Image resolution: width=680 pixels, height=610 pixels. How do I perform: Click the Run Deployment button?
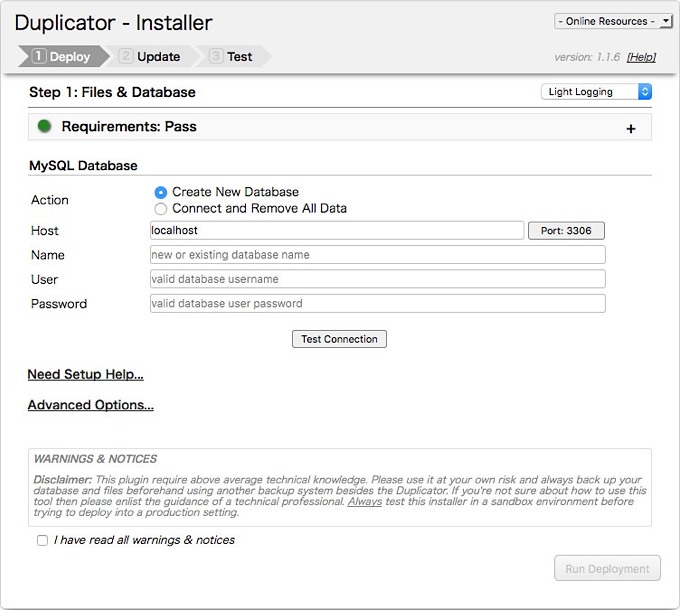tap(607, 568)
